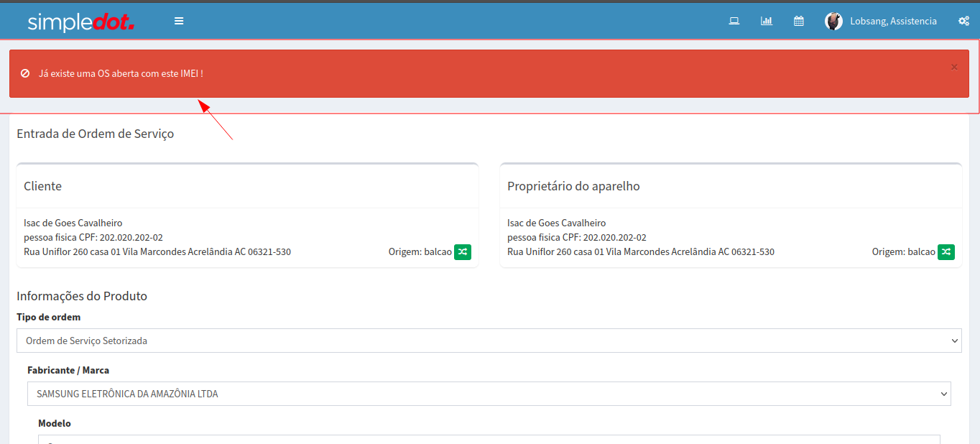The height and width of the screenshot is (444, 980).
Task: Toggle the hamburger sidebar menu
Action: [179, 21]
